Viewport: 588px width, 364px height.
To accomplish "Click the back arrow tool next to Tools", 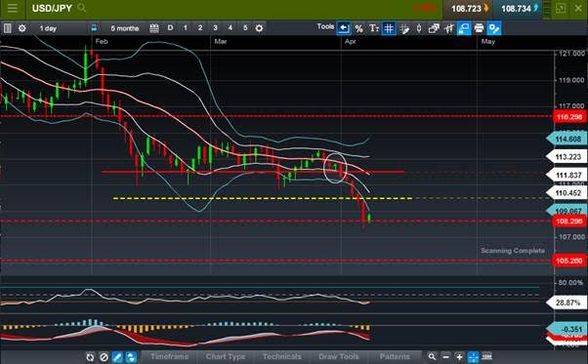I will [x=344, y=28].
